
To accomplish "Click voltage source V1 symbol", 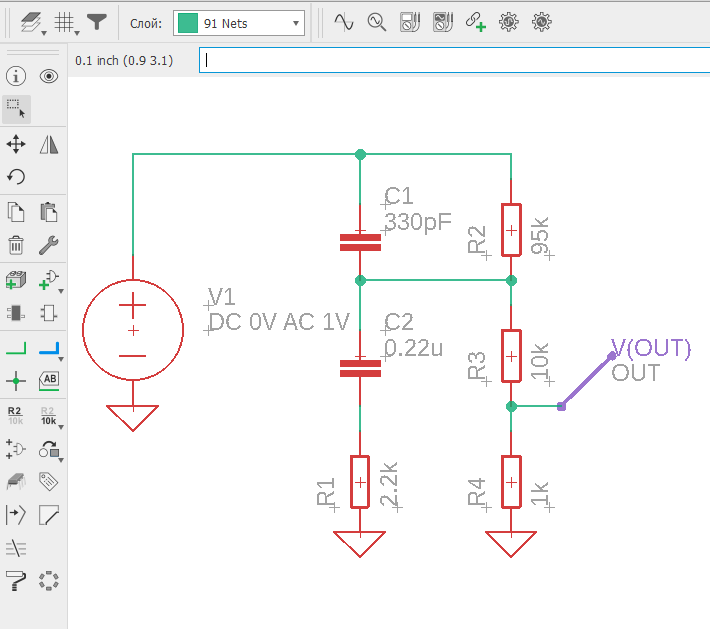I will 133,330.
